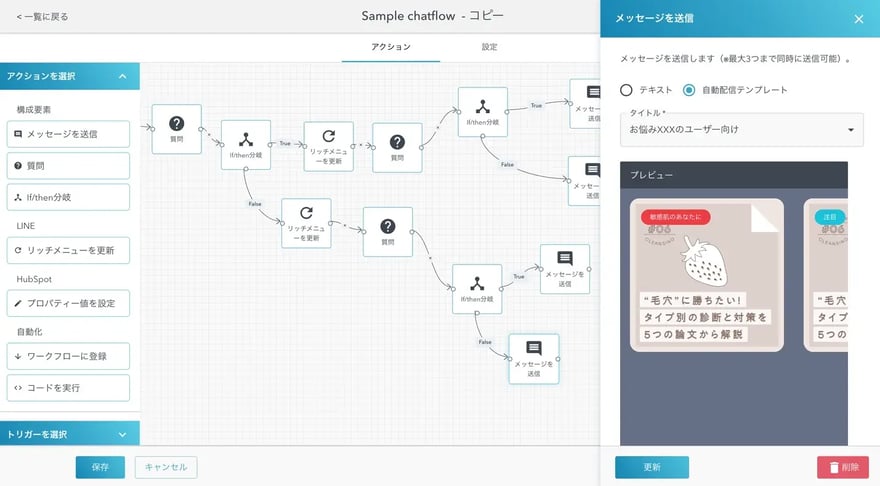The height and width of the screenshot is (486, 880).
Task: Switch to the 設定 tab
Action: [x=489, y=47]
